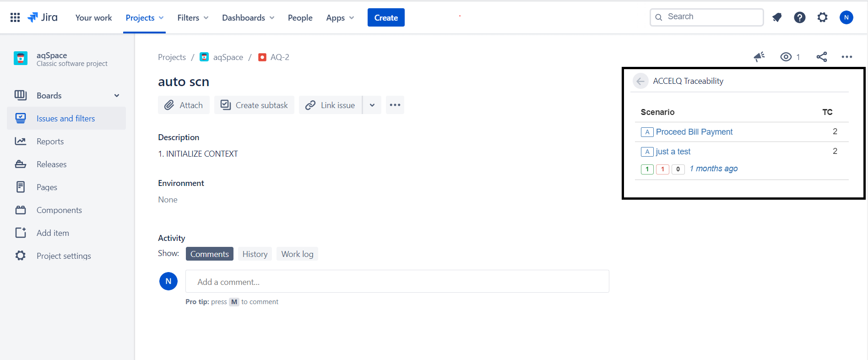Click the auto scn issue title
The image size is (868, 360).
tap(184, 82)
